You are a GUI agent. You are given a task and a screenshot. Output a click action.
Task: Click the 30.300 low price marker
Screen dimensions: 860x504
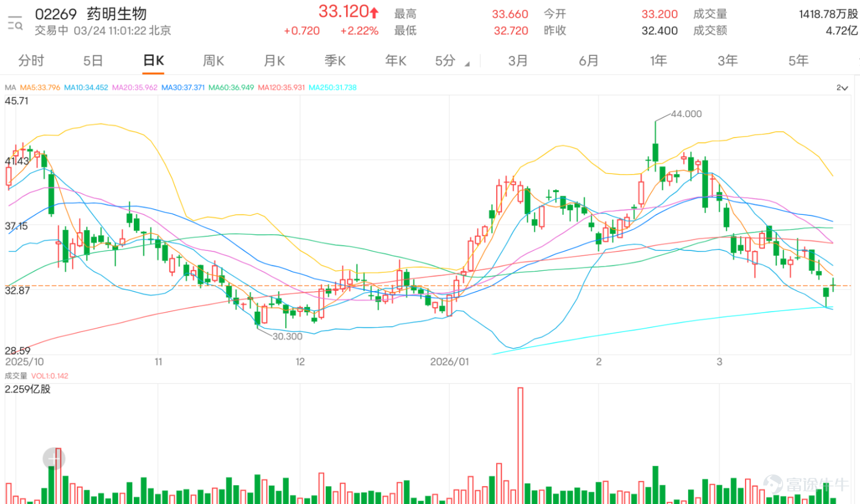point(287,337)
